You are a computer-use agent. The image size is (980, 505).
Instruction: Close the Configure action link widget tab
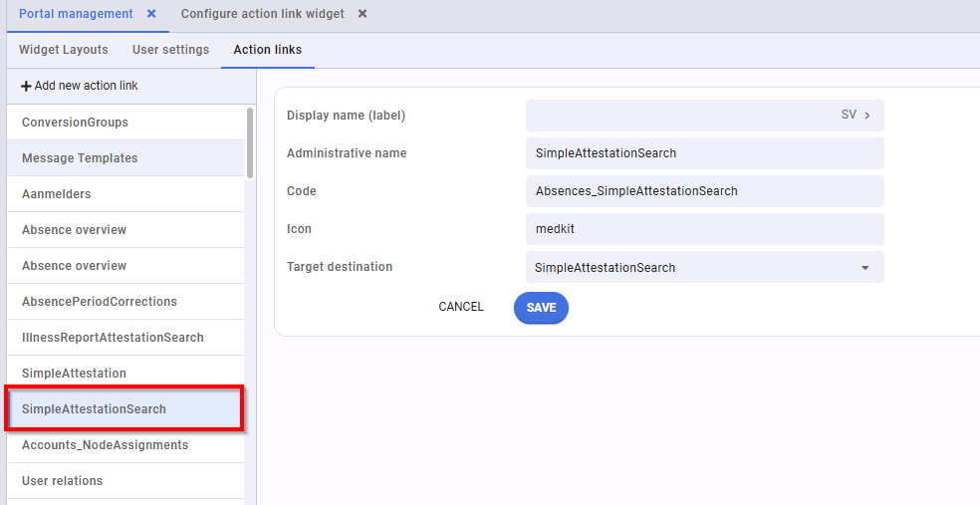[x=363, y=14]
